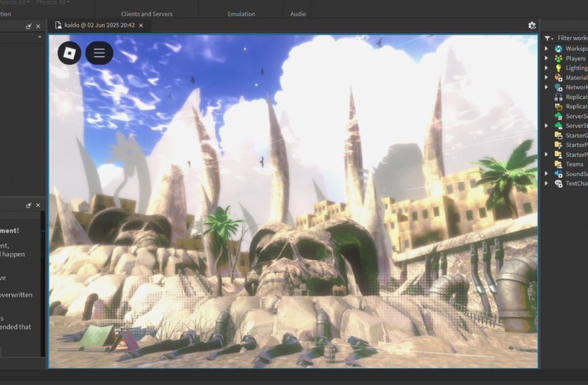Click the Emulation ribbon group label
The image size is (588, 385).
click(x=241, y=14)
